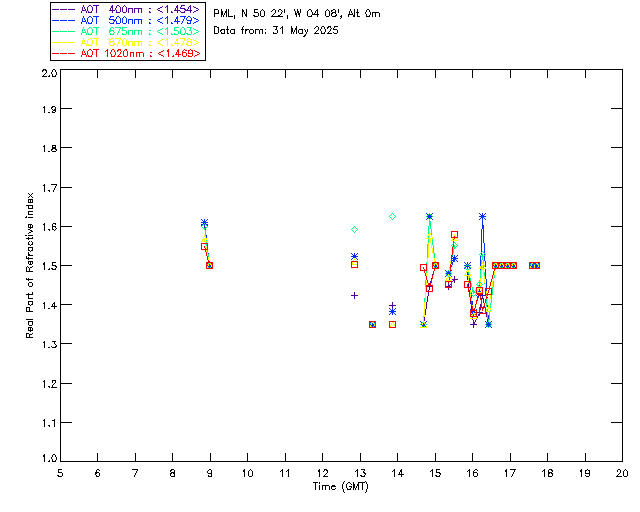The width and height of the screenshot is (640, 512).
Task: Click the x-axis tick label '13'
Action: (x=360, y=473)
